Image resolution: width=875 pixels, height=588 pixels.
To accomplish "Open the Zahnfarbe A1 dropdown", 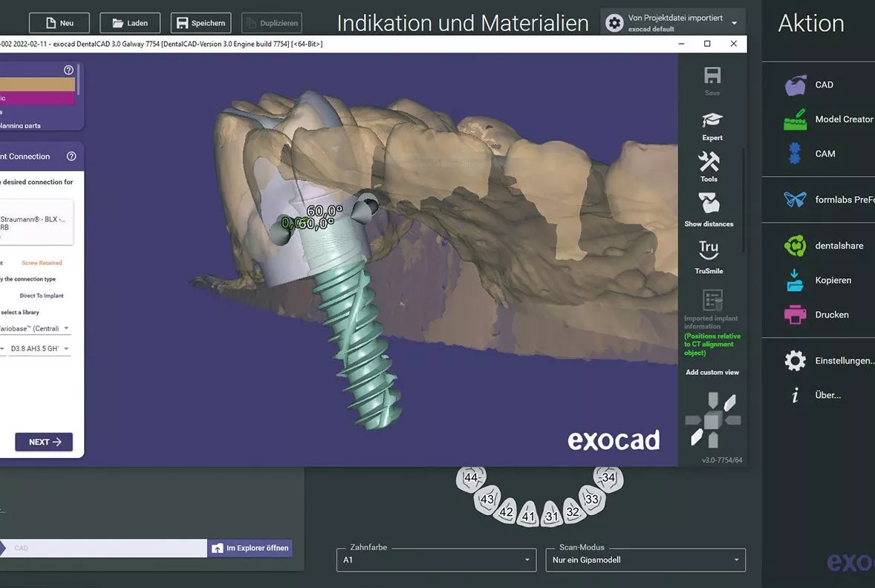I will click(x=436, y=560).
